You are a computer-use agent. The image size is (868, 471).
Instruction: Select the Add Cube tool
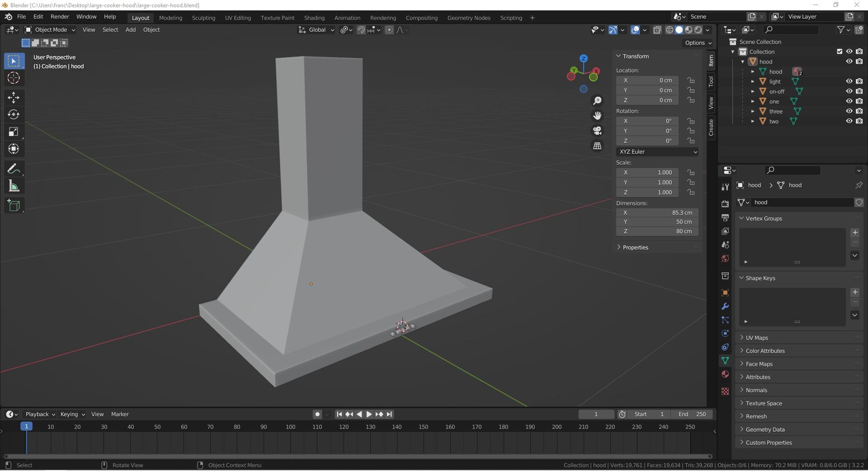click(x=14, y=206)
